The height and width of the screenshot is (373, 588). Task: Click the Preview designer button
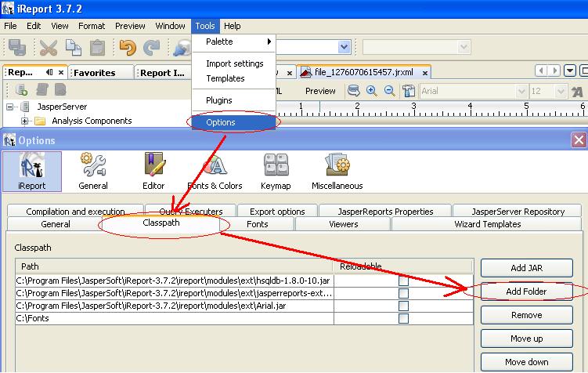[320, 91]
